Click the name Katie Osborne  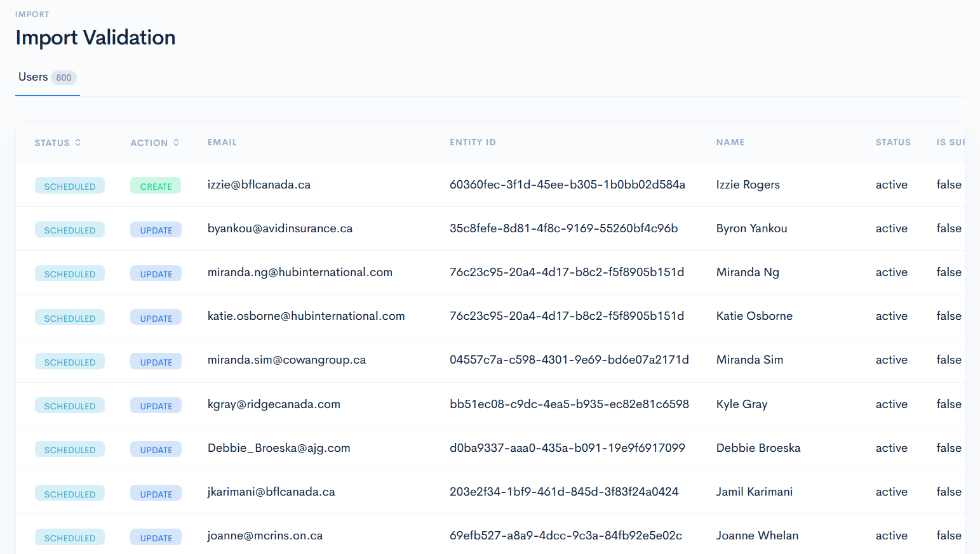click(x=754, y=315)
